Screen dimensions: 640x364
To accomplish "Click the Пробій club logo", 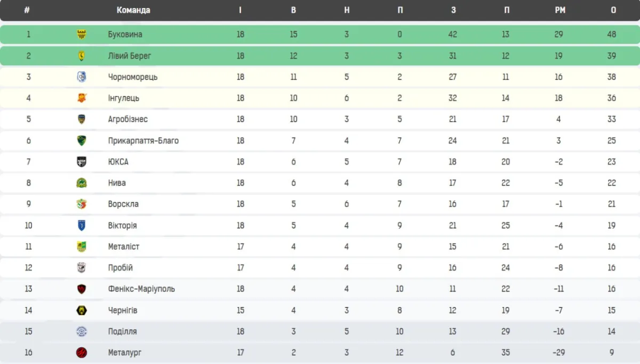I will click(82, 268).
